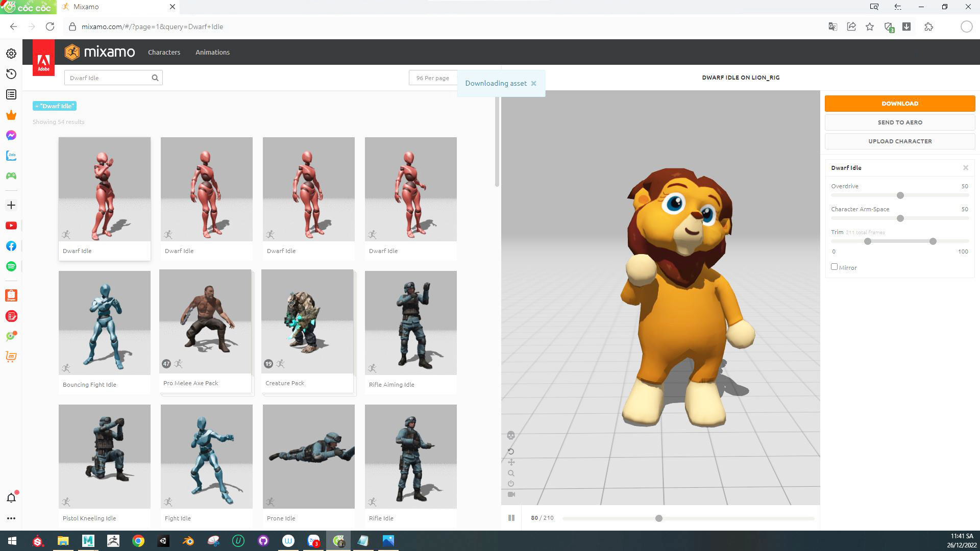Open the sidebar Spotify icon
This screenshot has width=980, height=551.
tap(11, 266)
